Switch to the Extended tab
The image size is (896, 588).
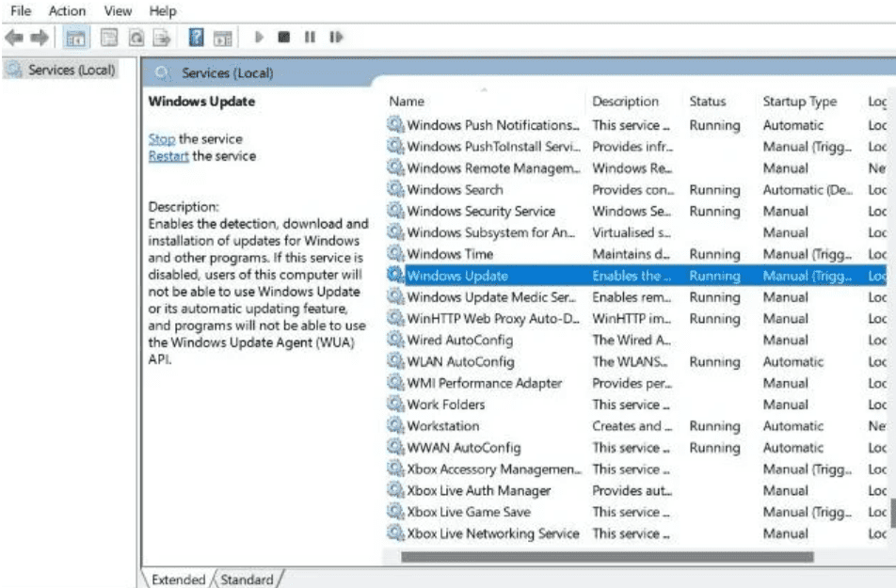coord(178,580)
